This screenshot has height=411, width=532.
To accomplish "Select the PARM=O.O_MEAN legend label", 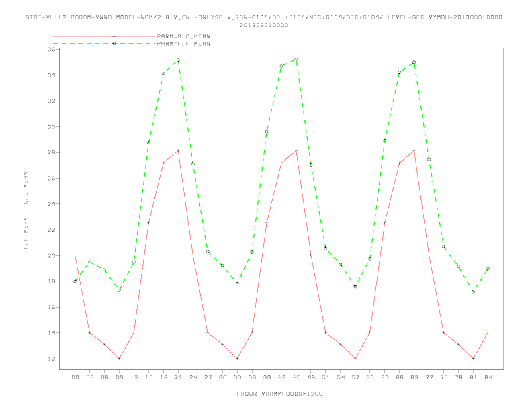I will [183, 36].
